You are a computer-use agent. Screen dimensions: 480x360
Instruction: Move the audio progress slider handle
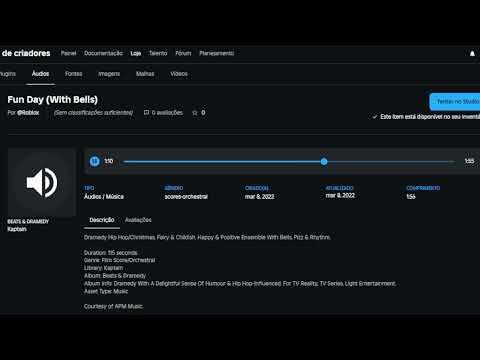click(324, 162)
